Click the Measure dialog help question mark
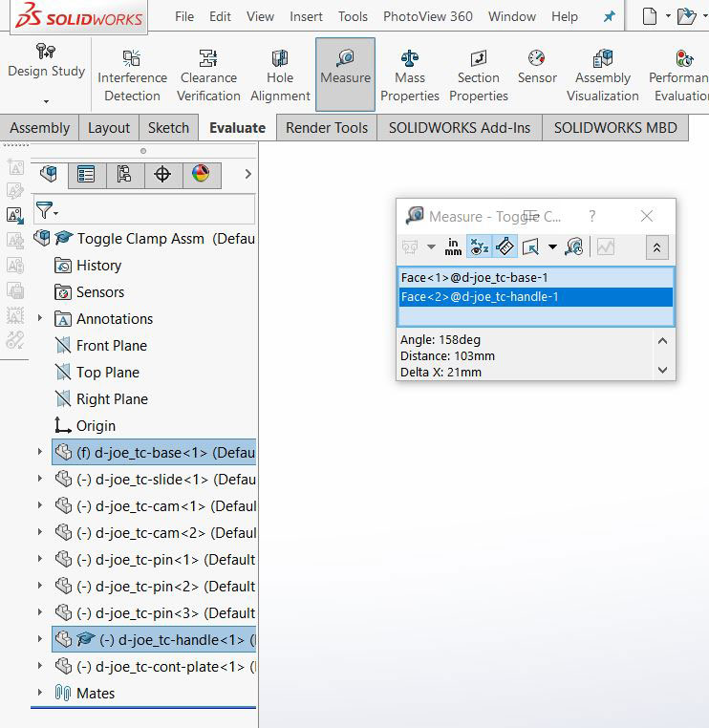This screenshot has height=728, width=709. pyautogui.click(x=591, y=216)
